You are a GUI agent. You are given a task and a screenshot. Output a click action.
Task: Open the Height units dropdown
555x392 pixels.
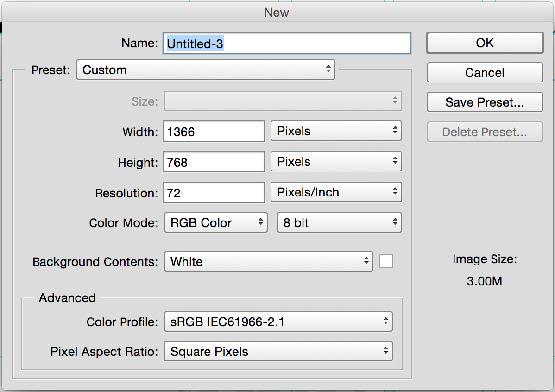pos(336,162)
